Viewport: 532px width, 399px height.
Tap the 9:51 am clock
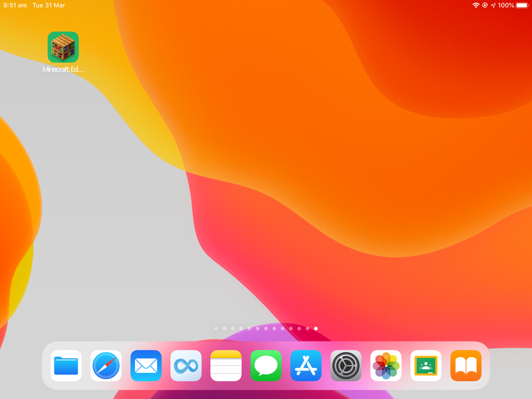pos(15,5)
